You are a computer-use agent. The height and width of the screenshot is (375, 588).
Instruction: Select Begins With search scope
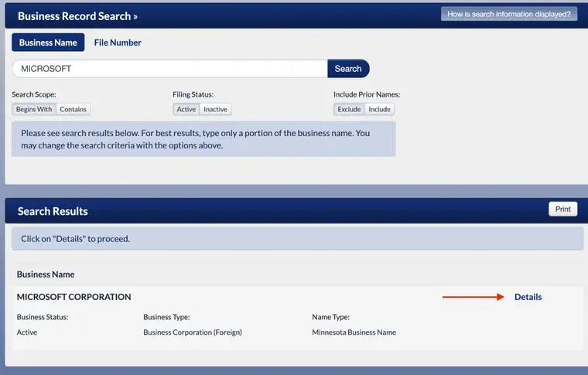(x=34, y=109)
